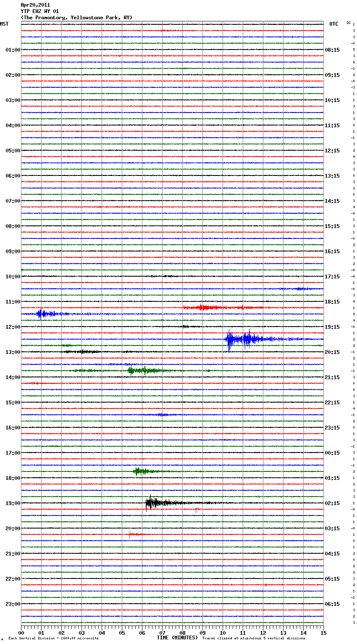Screen dimensions: 357x644
Task: Click the 08:15 UTC time label
Action: click(332, 50)
